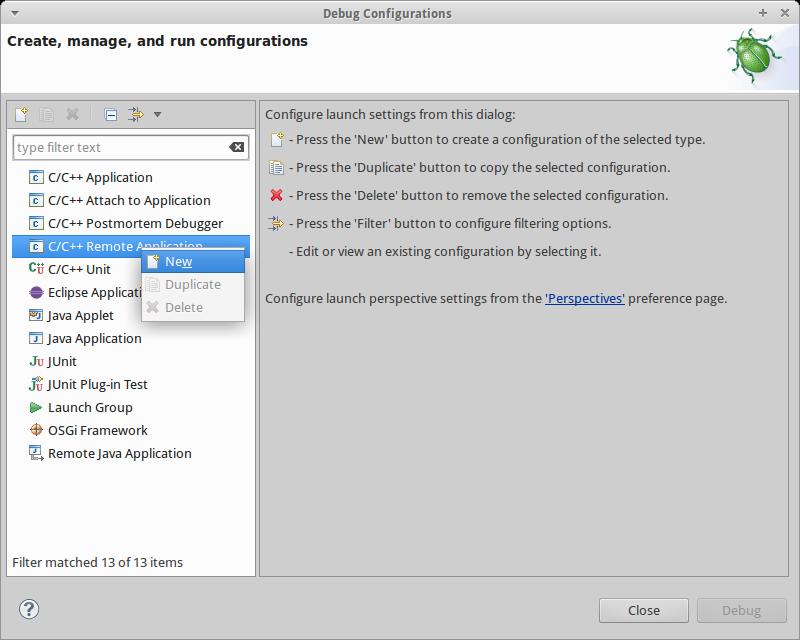Click the C/C++ Application icon
This screenshot has height=640, width=800.
point(36,177)
